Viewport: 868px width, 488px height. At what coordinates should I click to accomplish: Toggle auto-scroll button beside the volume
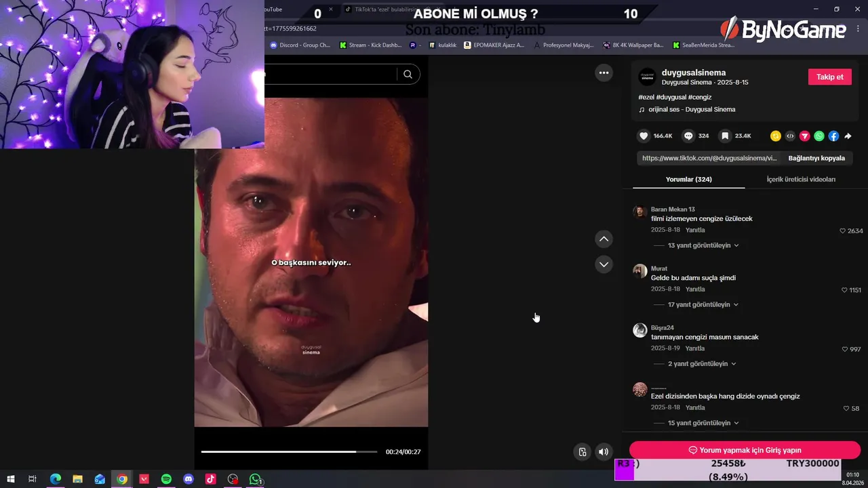582,452
